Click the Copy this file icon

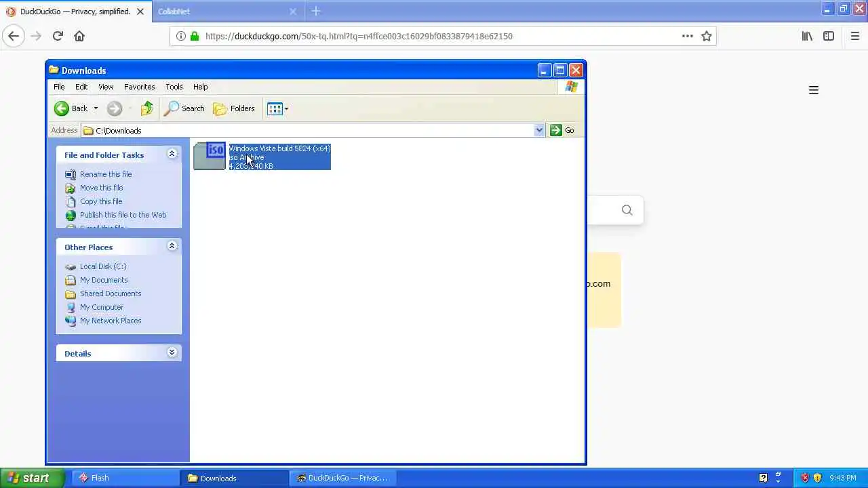(x=71, y=201)
